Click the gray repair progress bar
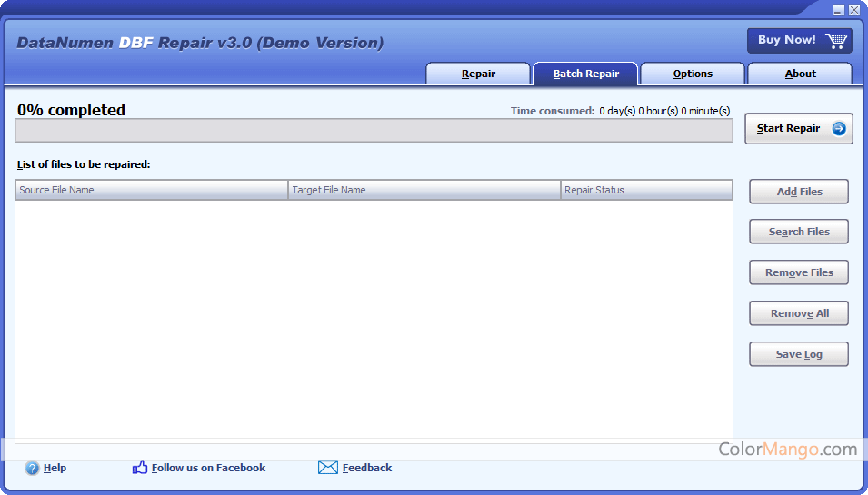868x495 pixels. [374, 131]
